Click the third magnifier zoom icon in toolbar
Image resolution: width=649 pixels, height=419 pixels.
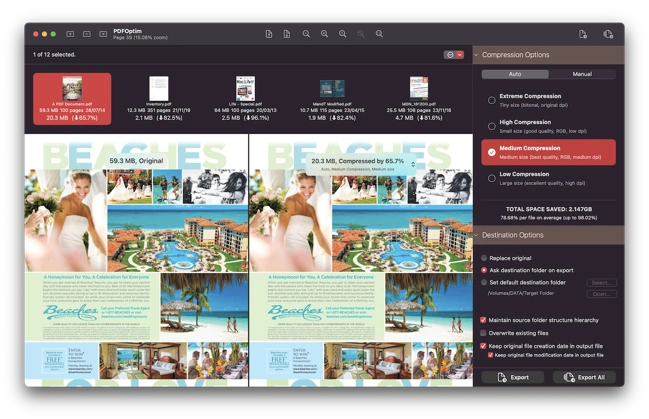(342, 34)
